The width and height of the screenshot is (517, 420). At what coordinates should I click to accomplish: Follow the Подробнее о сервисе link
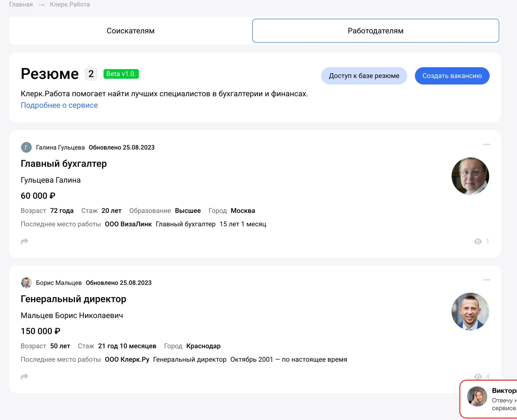[59, 105]
